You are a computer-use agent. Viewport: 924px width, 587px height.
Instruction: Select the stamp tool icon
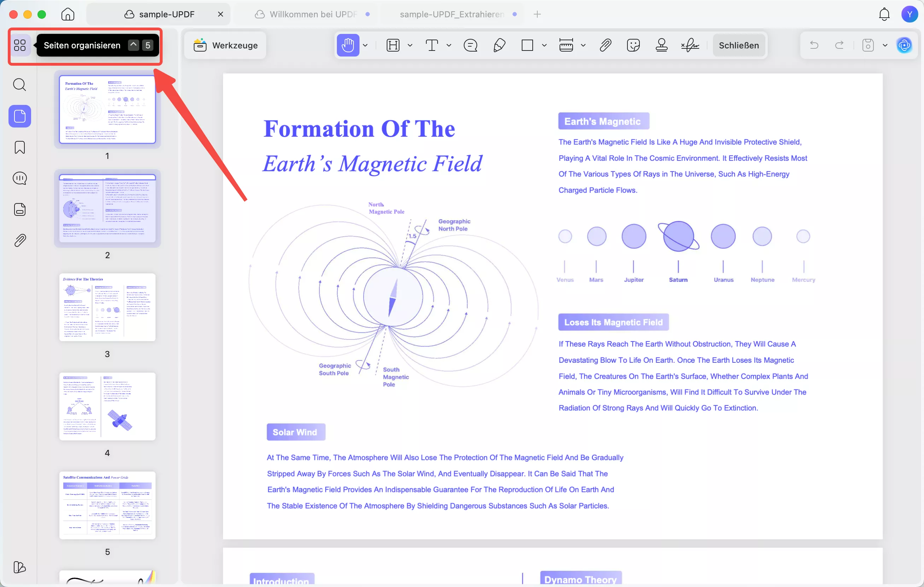(661, 45)
